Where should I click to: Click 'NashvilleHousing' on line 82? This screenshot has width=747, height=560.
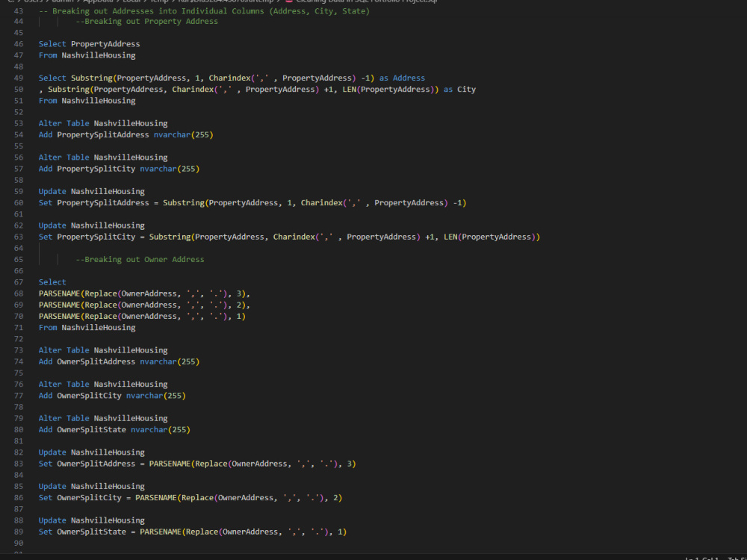pos(108,452)
